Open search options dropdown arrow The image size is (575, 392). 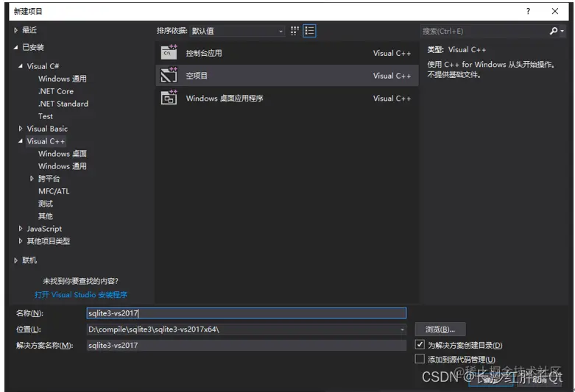[562, 31]
